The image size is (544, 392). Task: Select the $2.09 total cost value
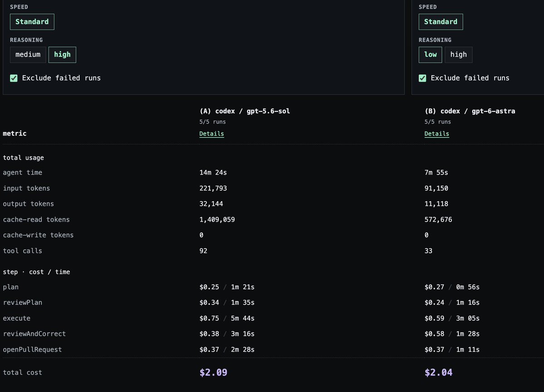click(213, 373)
